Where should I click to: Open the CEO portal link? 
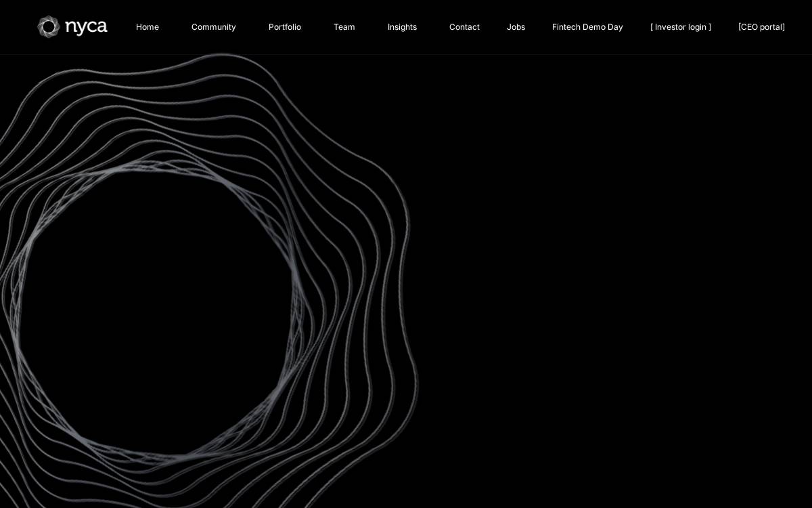[x=761, y=27]
